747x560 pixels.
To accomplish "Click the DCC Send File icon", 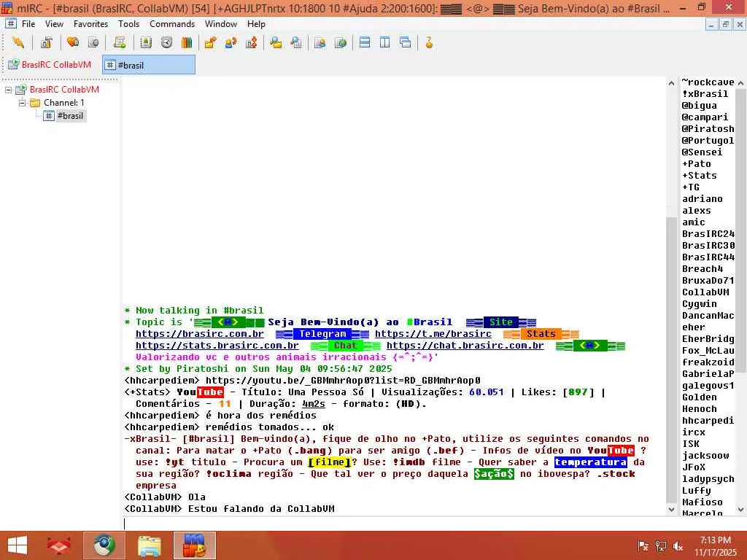I will (x=210, y=42).
